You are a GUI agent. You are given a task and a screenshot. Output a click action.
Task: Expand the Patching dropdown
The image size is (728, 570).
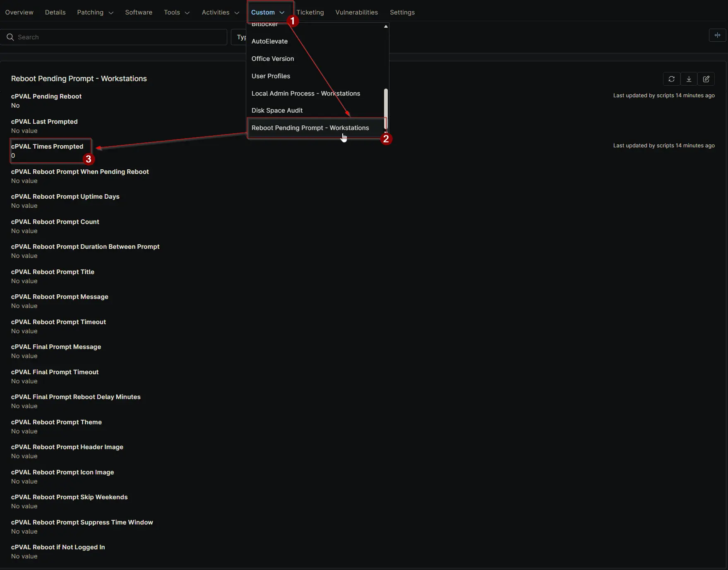(x=95, y=12)
